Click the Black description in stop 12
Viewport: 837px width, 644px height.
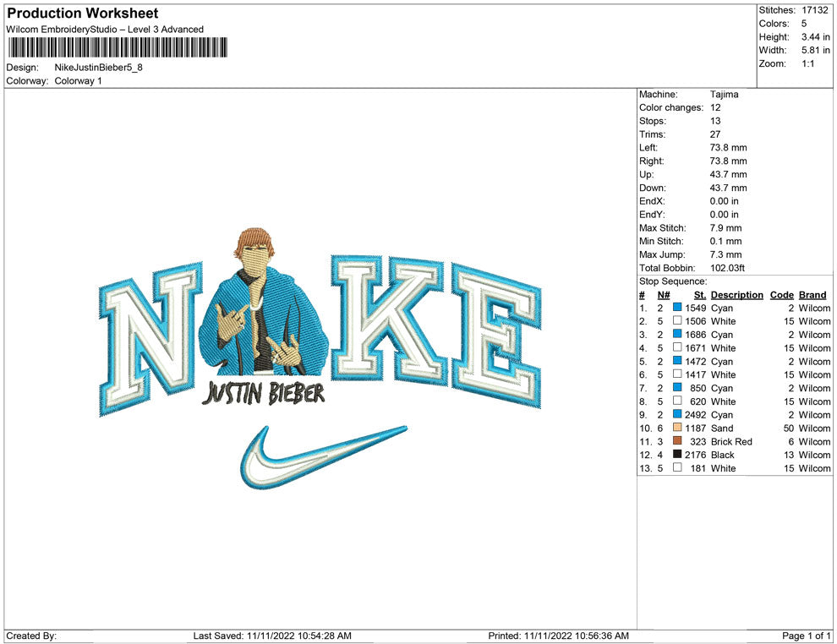(722, 455)
